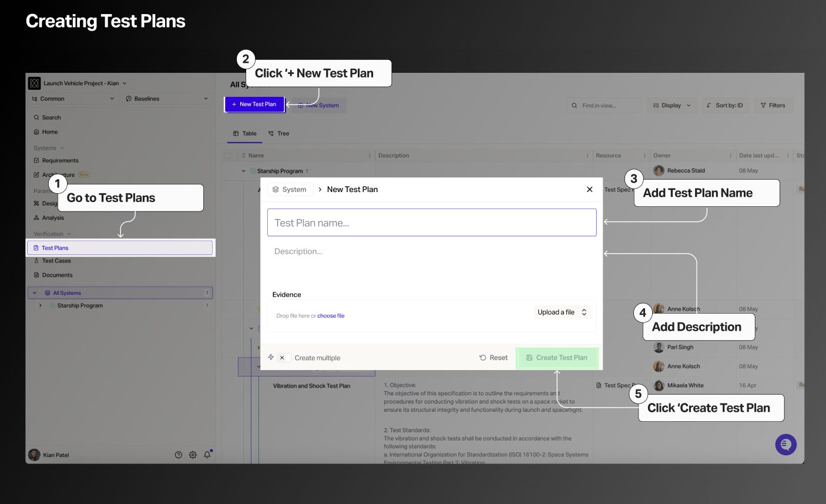Click the Home house icon in the sidebar
The width and height of the screenshot is (826, 504).
pos(36,132)
